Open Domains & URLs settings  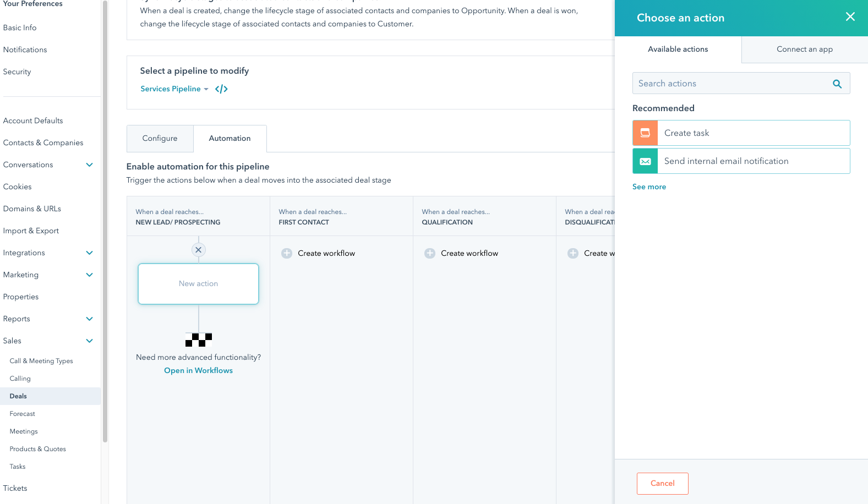coord(32,209)
